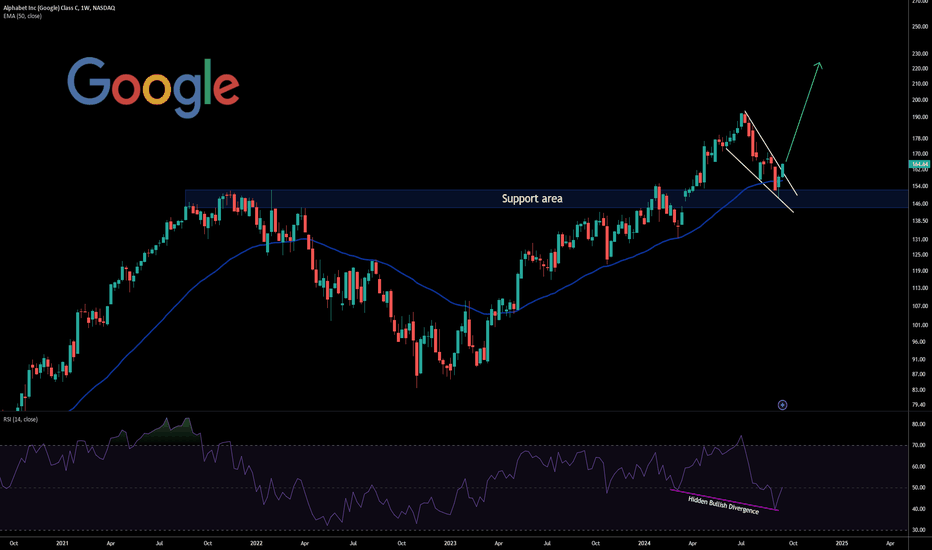Click the 2023 label on the time axis
The image size is (932, 550).
click(450, 543)
